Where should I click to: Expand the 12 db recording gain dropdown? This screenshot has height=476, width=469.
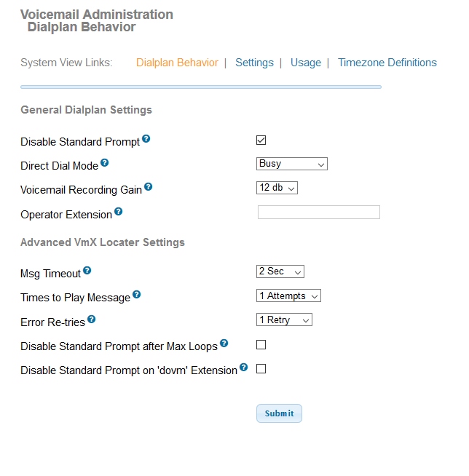[277, 188]
